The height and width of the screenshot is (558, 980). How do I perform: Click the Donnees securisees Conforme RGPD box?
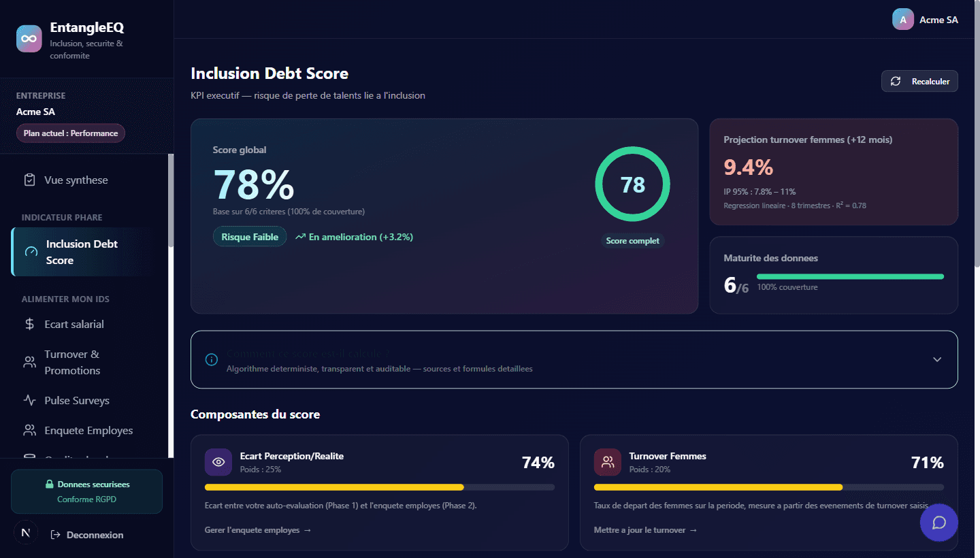point(87,491)
